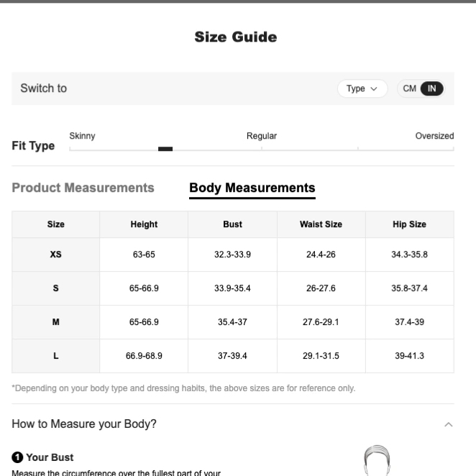
Task: Open the Product Measurements tab
Action: pyautogui.click(x=83, y=188)
